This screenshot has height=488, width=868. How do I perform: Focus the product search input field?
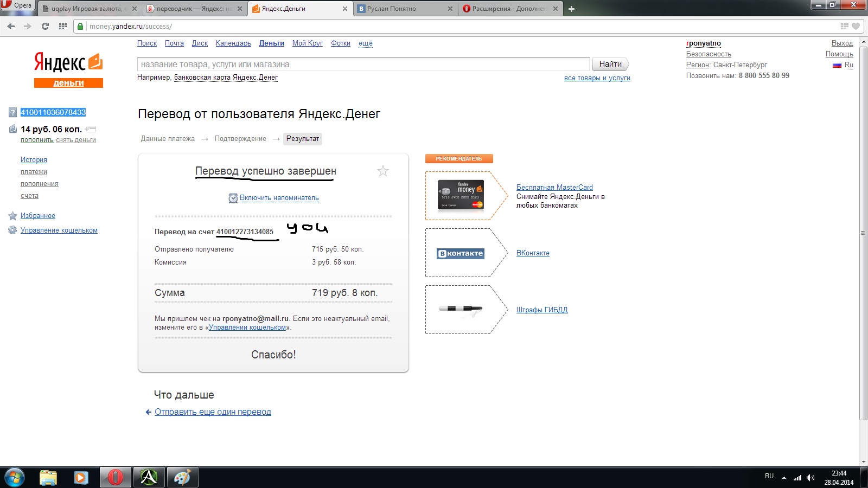coord(363,64)
